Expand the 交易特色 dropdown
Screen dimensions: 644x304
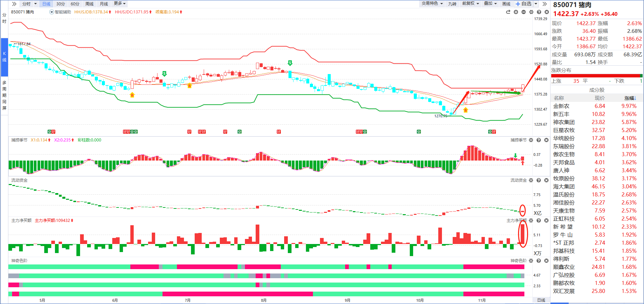click(432, 4)
